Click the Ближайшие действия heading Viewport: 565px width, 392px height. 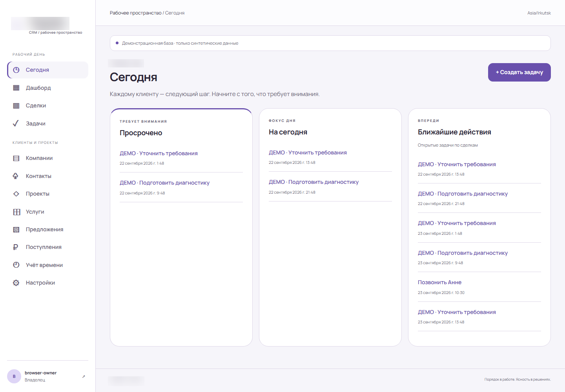tap(454, 132)
